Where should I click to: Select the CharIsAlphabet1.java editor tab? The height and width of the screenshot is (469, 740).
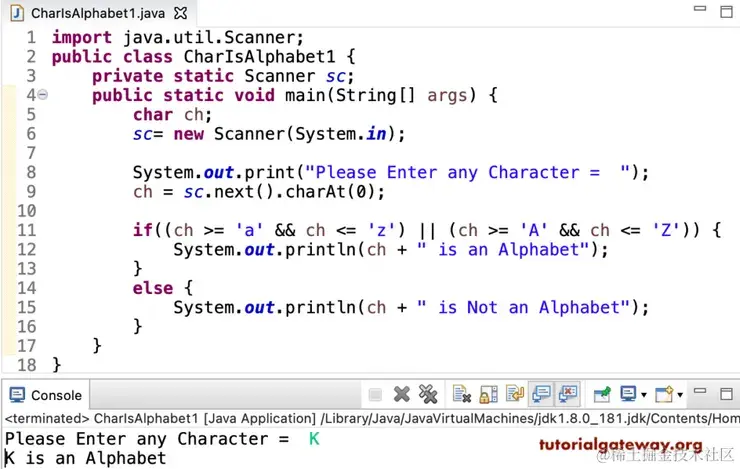pos(98,13)
